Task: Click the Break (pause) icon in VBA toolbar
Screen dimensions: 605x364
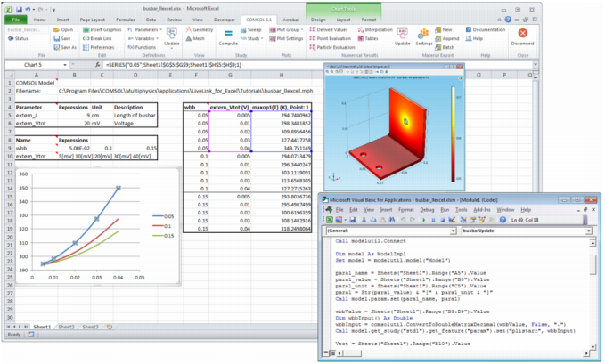Action: pos(433,220)
